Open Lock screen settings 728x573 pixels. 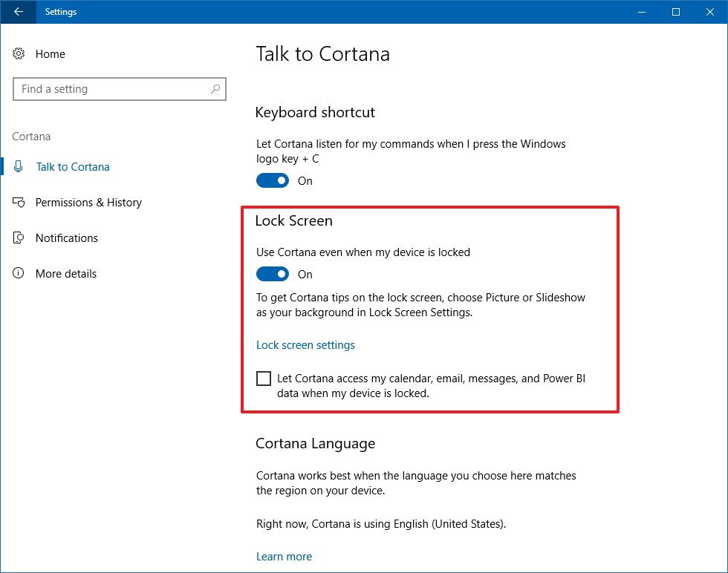point(305,344)
